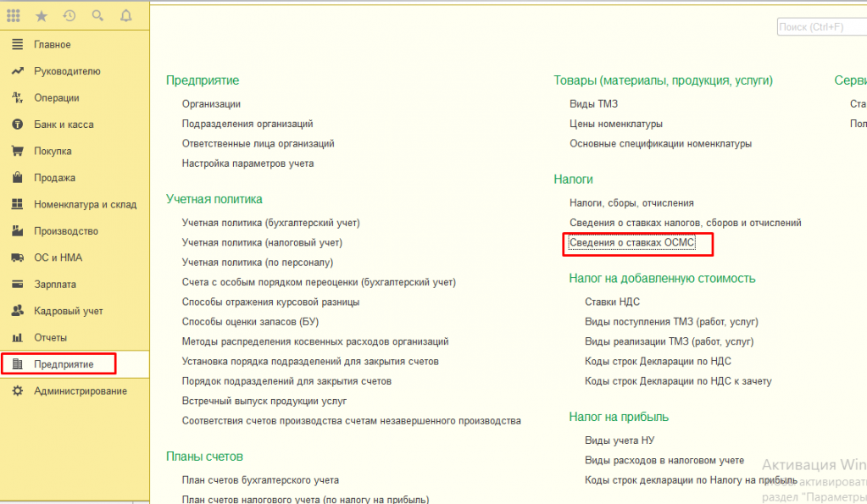Open History with the clock icon

click(69, 16)
